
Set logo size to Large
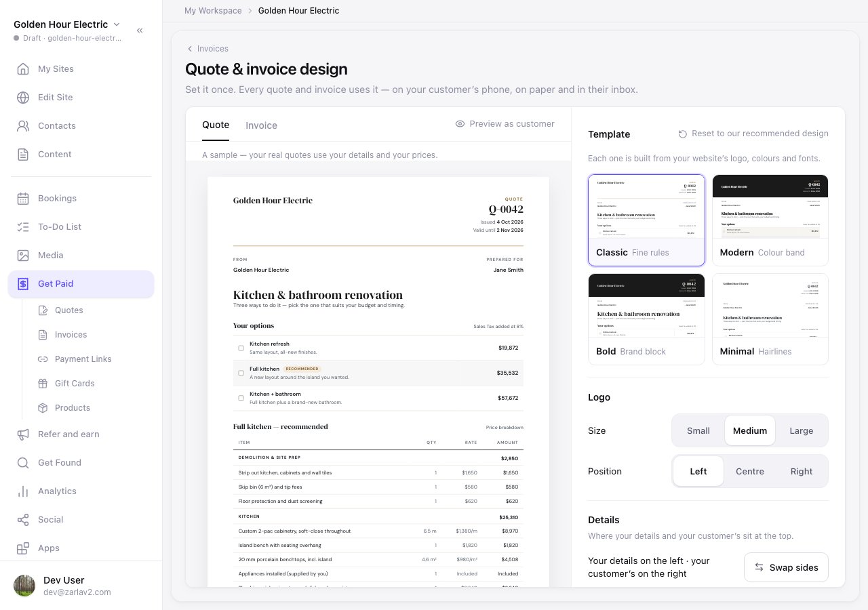click(x=802, y=430)
